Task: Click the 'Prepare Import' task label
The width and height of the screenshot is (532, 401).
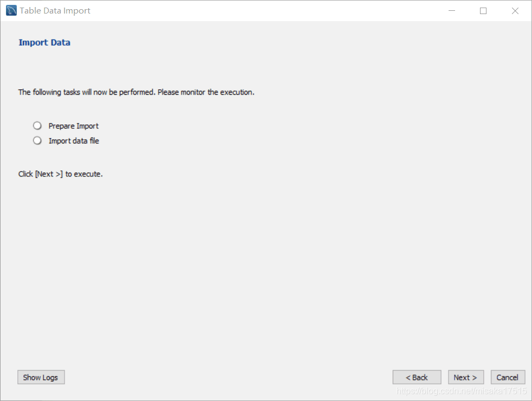Action: [74, 126]
